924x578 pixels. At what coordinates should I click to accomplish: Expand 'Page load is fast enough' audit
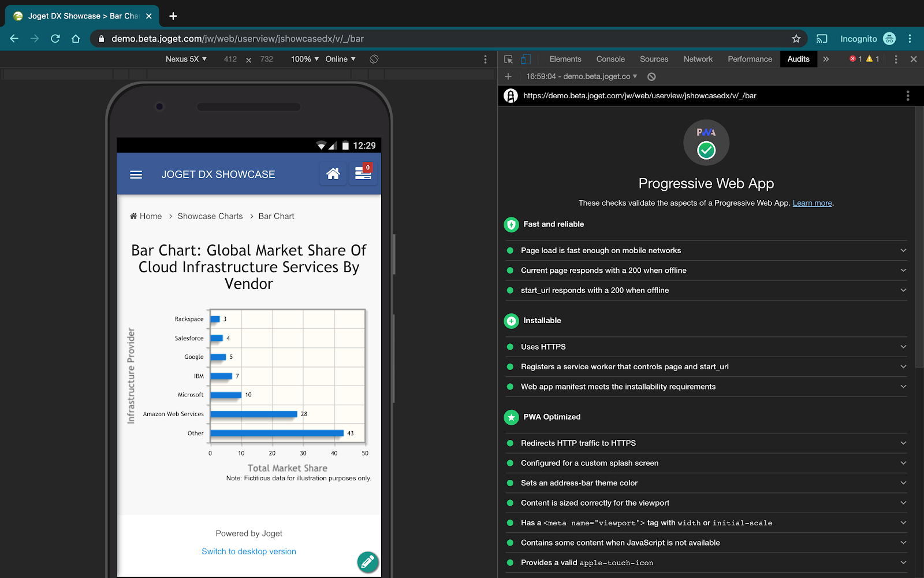706,250
